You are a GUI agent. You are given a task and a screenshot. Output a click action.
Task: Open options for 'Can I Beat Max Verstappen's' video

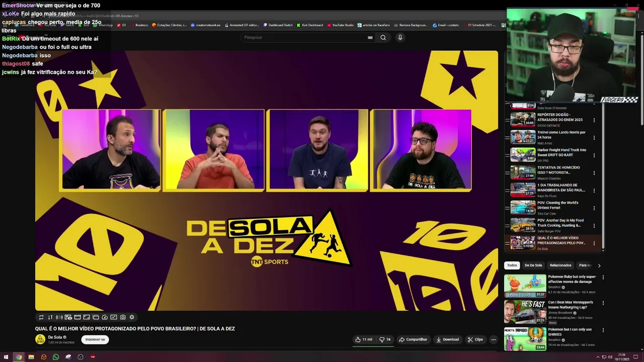point(603,303)
